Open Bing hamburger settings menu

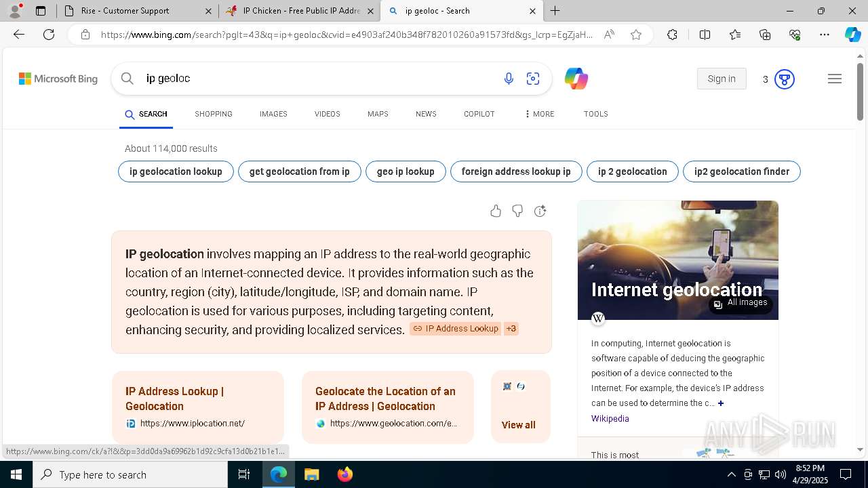click(x=835, y=79)
